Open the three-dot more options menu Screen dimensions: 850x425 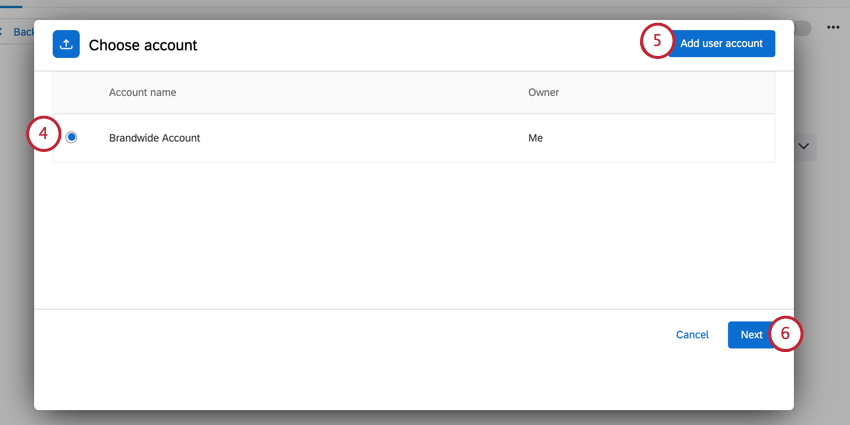[833, 28]
